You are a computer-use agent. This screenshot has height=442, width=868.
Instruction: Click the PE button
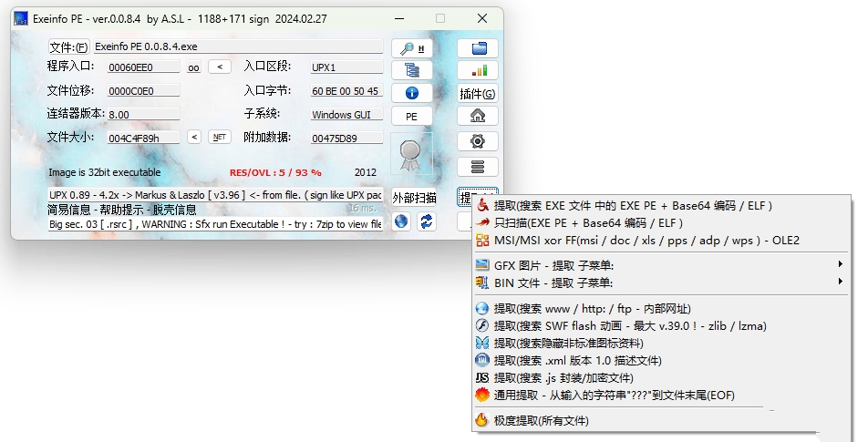pos(412,116)
